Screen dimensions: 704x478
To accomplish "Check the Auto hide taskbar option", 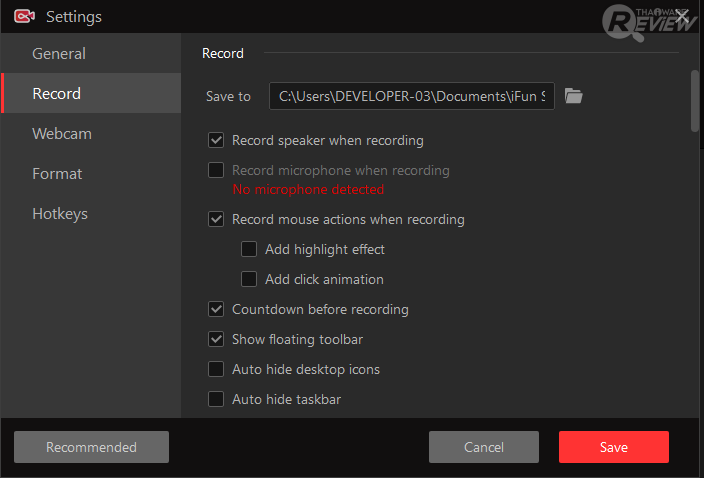I will click(x=216, y=399).
